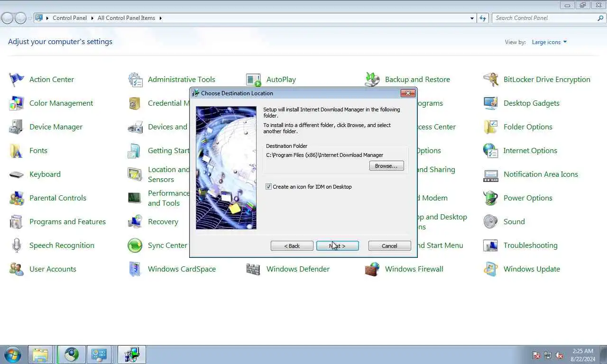Click Getting Started icon

[x=135, y=151]
